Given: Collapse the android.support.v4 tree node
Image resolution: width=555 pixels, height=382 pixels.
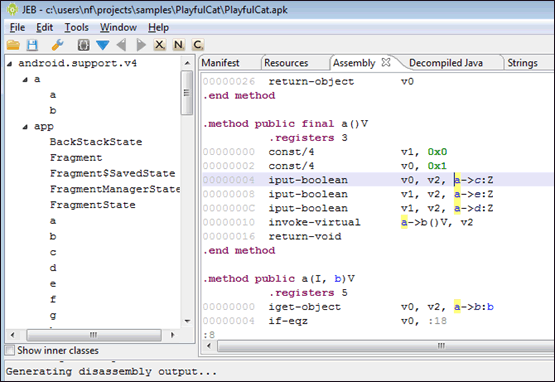Looking at the screenshot, I should [x=10, y=64].
